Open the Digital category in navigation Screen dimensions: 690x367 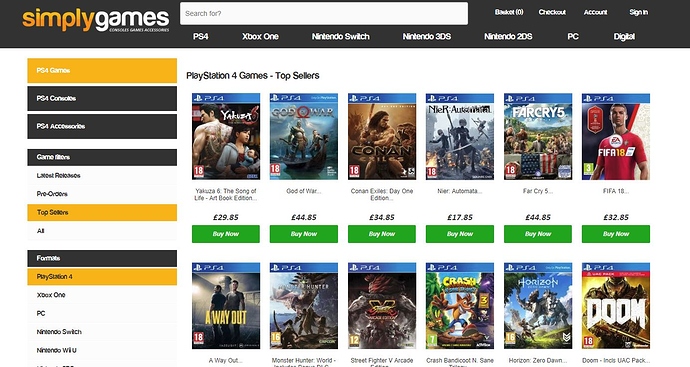coord(624,37)
